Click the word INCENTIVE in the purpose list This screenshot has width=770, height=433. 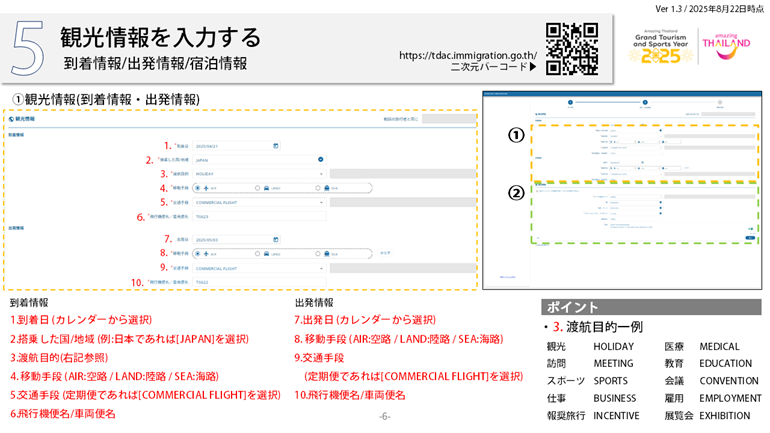point(616,416)
